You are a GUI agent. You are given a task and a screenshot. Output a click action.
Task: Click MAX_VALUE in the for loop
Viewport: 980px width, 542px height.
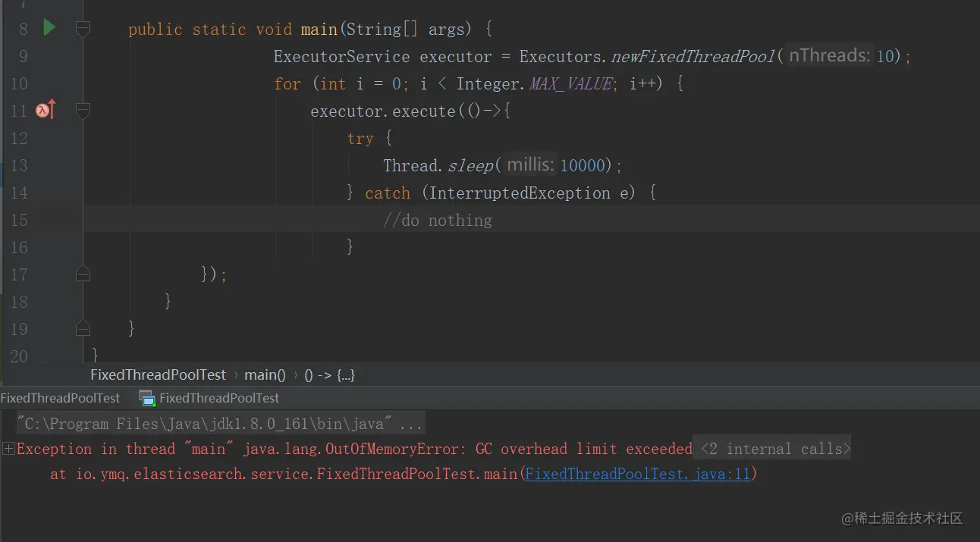point(570,83)
